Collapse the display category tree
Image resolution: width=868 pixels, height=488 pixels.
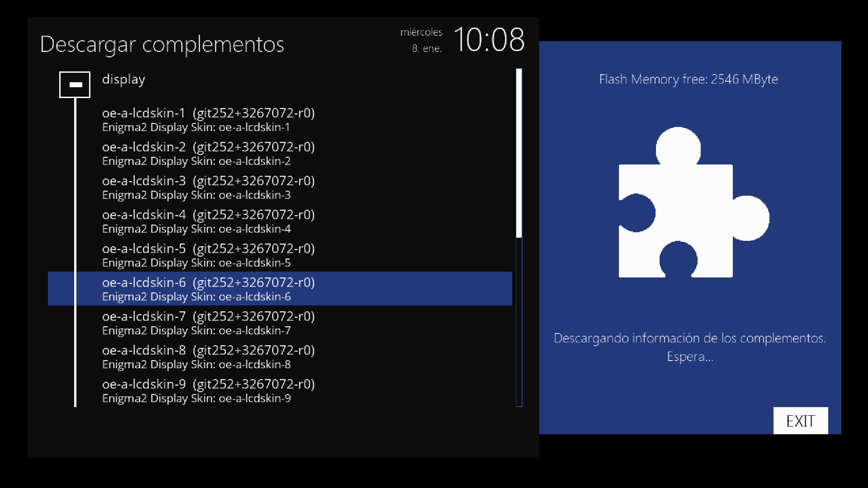click(75, 84)
